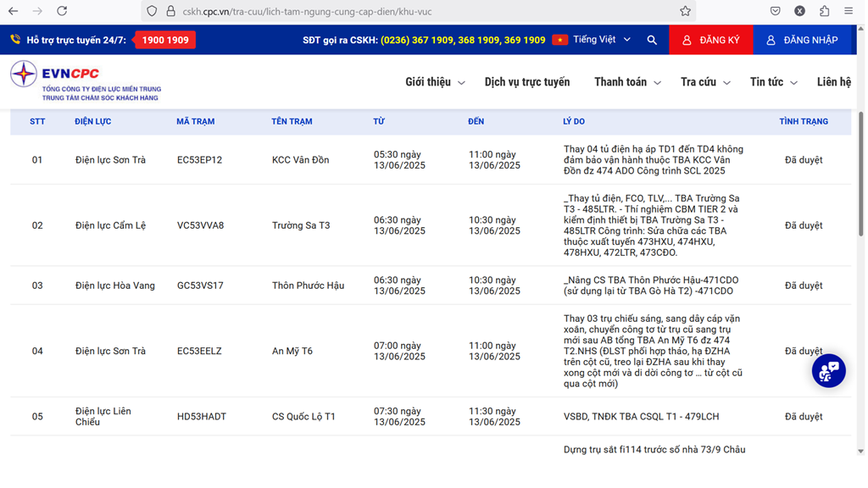Click the TÌNH TRẠNG column header

(x=804, y=121)
